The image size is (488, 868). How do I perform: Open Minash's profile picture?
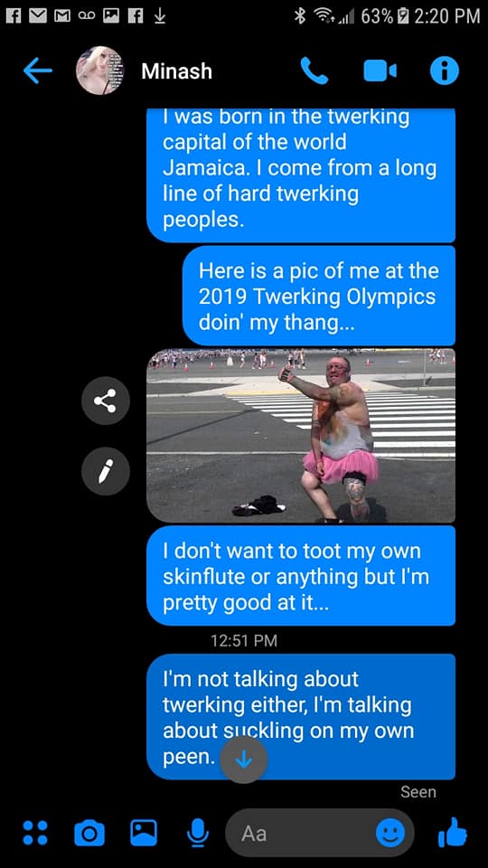100,71
